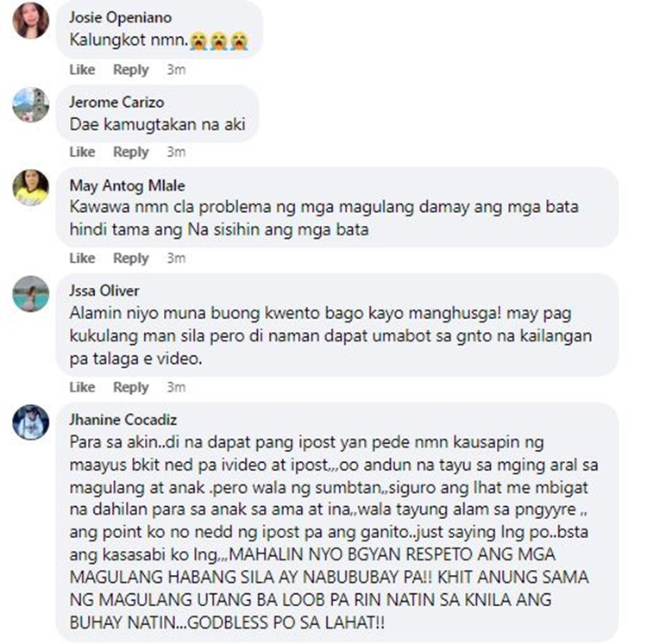Reply to Jssa Oliver's comment
Image resolution: width=647 pixels, height=644 pixels.
pos(131,387)
